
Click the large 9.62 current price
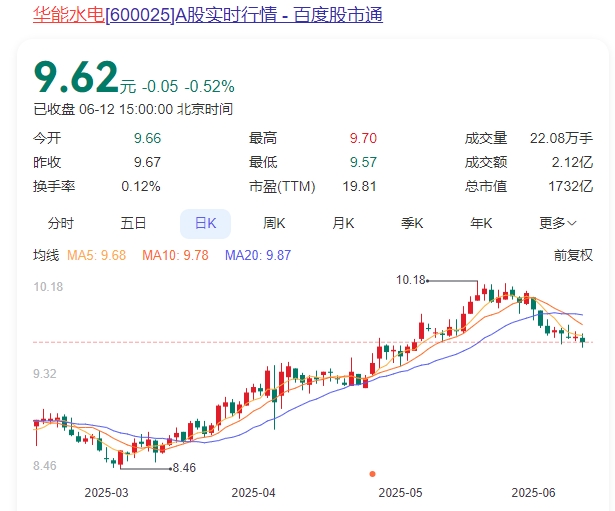coord(76,76)
